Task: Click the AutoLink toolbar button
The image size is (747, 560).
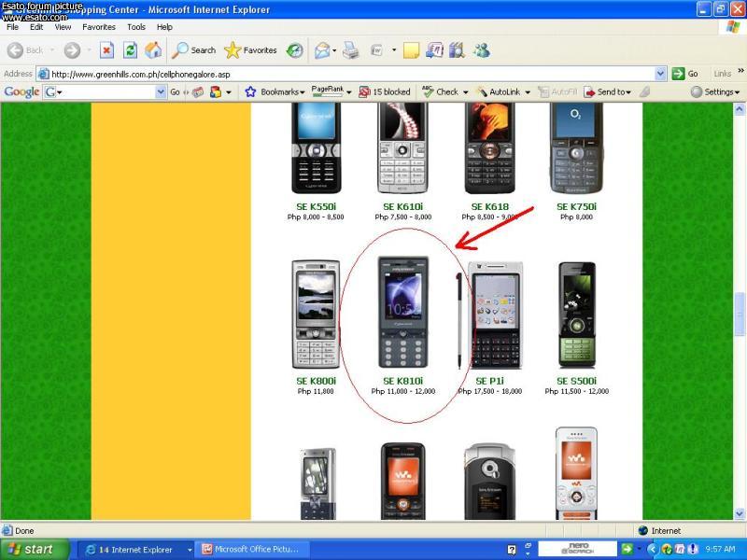Action: pos(500,91)
